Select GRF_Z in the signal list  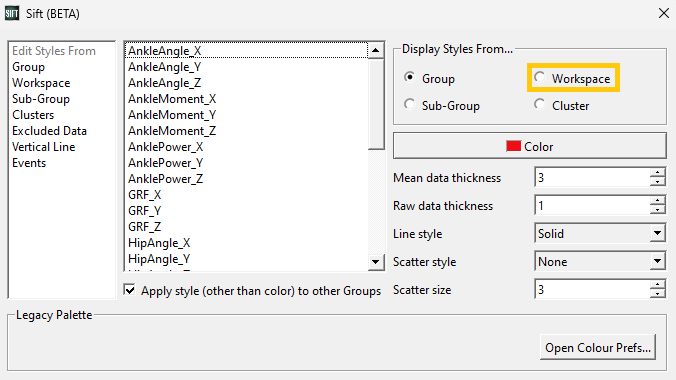coord(144,226)
